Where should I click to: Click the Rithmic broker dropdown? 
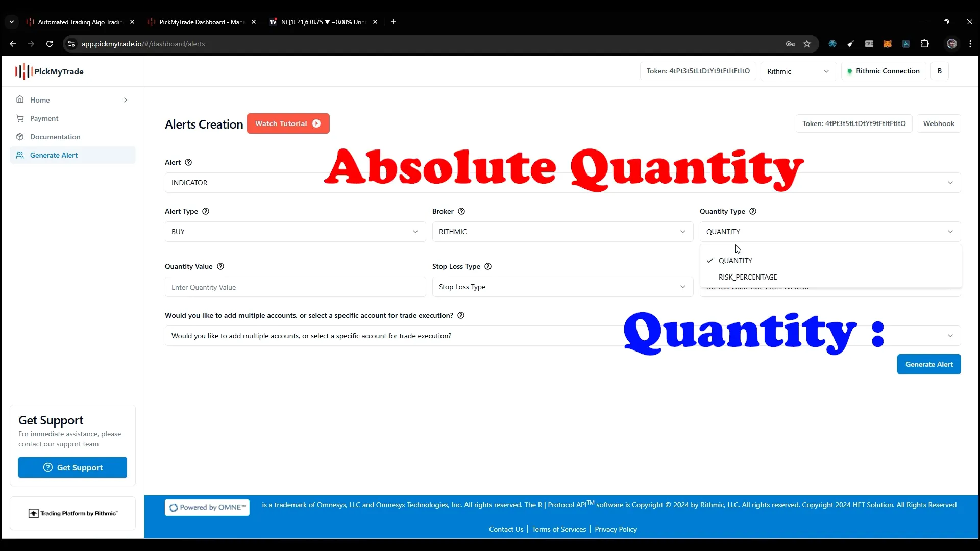click(562, 232)
